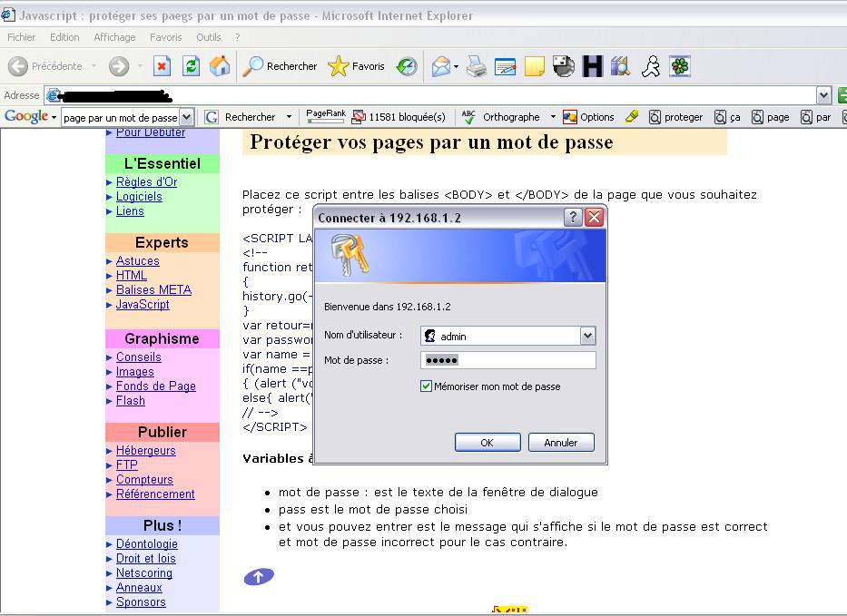Go to Home page icon
This screenshot has width=847, height=616.
220,66
